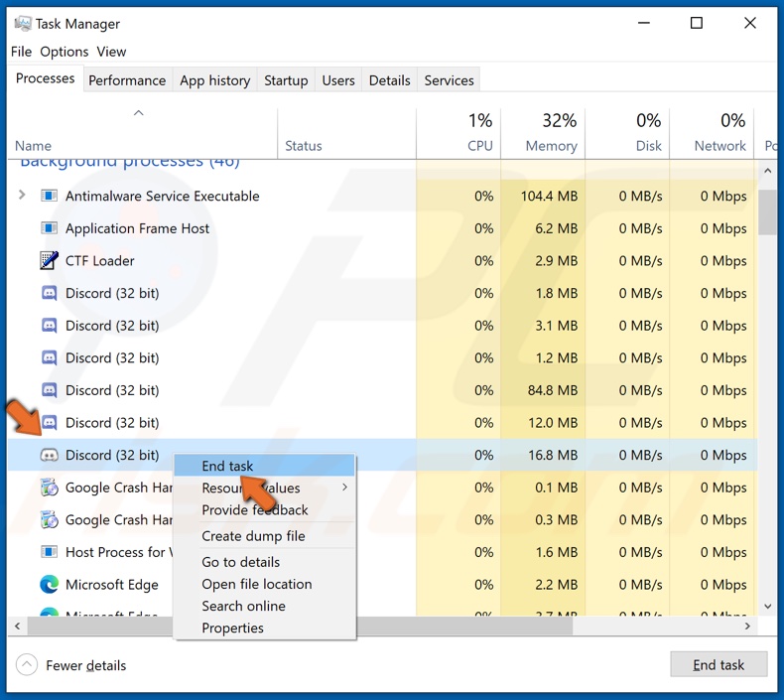The height and width of the screenshot is (700, 784).
Task: Click the Fewer details label
Action: 86,665
